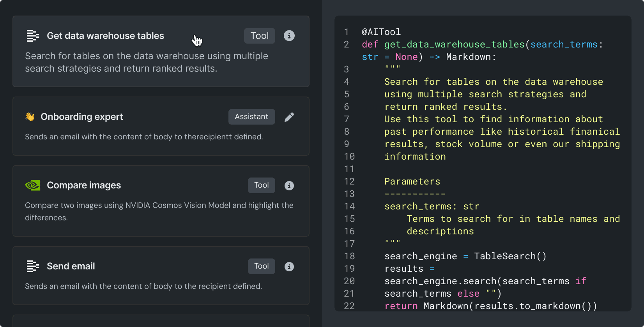The width and height of the screenshot is (644, 327).
Task: Click the NVIDIA logo on Compare images
Action: [x=33, y=185]
